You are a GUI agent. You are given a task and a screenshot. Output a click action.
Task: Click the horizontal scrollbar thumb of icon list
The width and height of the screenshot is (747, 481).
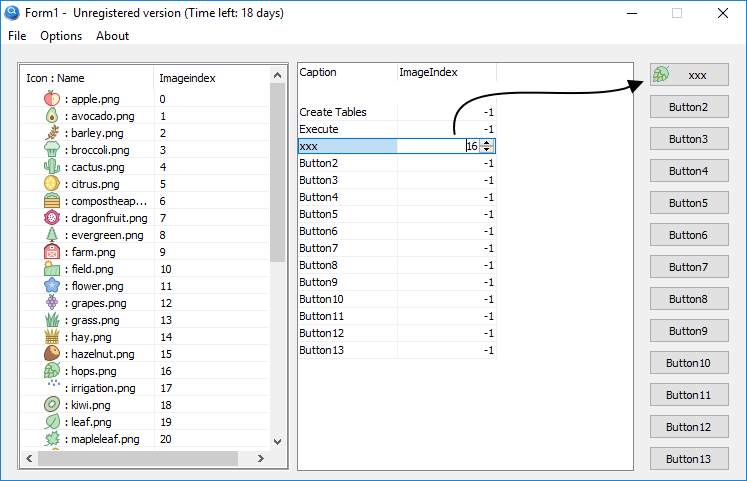point(138,458)
